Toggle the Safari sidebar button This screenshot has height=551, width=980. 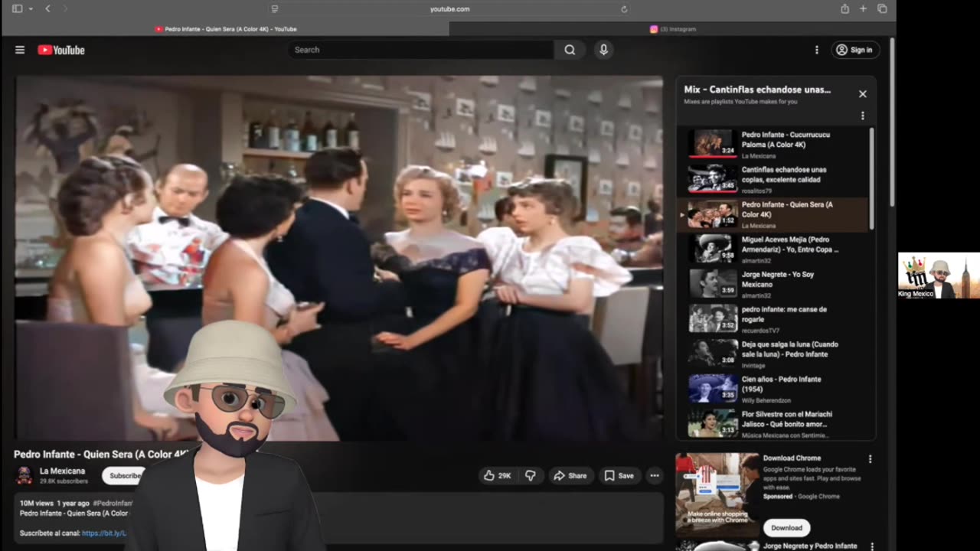[x=17, y=9]
